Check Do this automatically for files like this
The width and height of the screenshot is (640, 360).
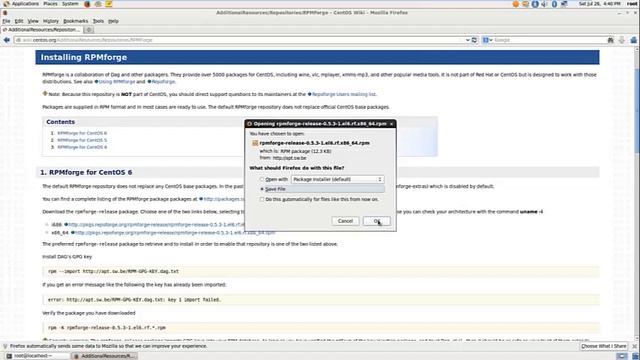[262, 199]
